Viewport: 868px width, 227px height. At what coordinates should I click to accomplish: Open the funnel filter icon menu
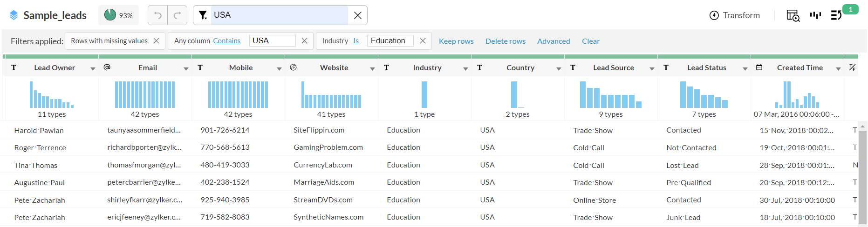(203, 15)
